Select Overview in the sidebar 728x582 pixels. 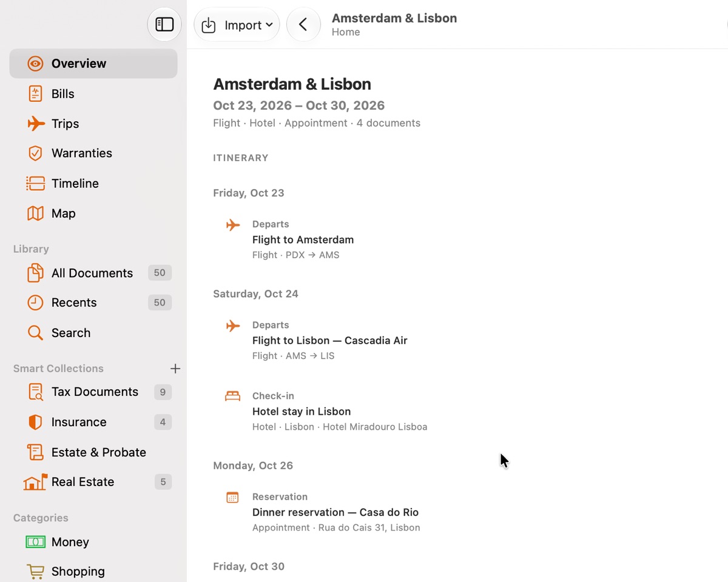point(93,64)
